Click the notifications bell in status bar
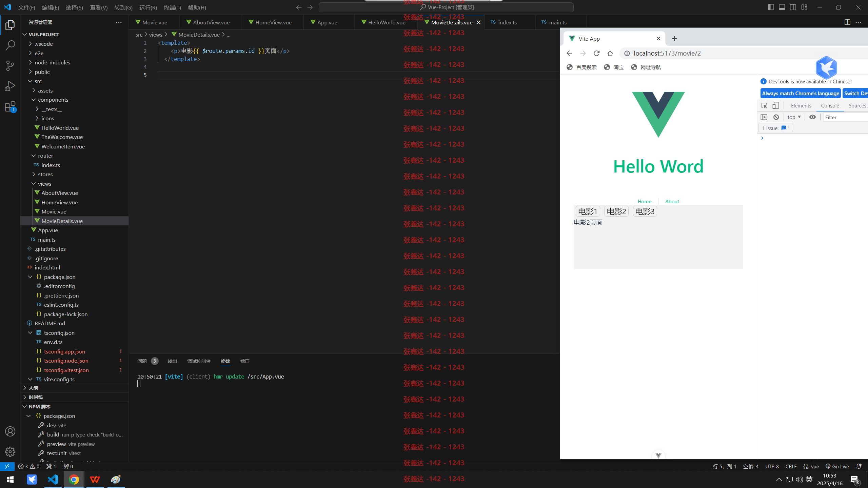This screenshot has height=488, width=868. [x=859, y=466]
